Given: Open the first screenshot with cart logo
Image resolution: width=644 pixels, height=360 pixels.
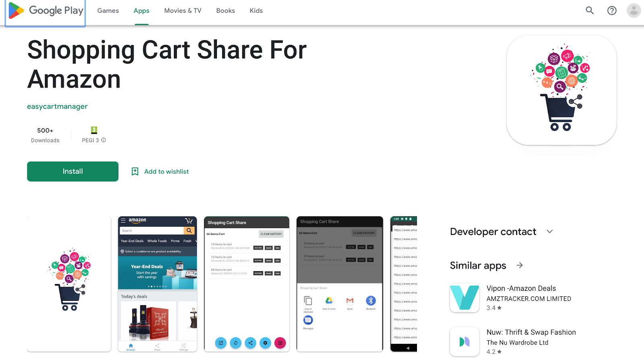Looking at the screenshot, I should (x=69, y=284).
